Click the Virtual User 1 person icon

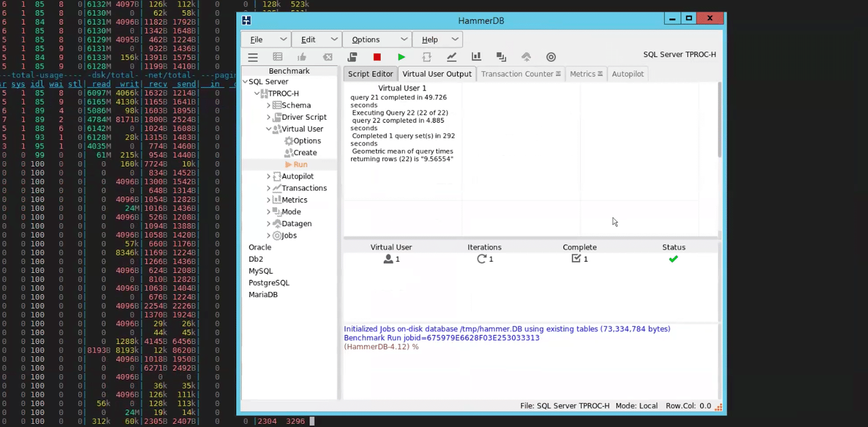pyautogui.click(x=388, y=259)
